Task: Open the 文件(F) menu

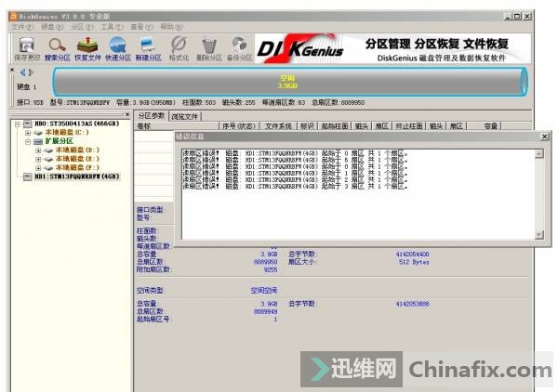Action: tap(22, 27)
